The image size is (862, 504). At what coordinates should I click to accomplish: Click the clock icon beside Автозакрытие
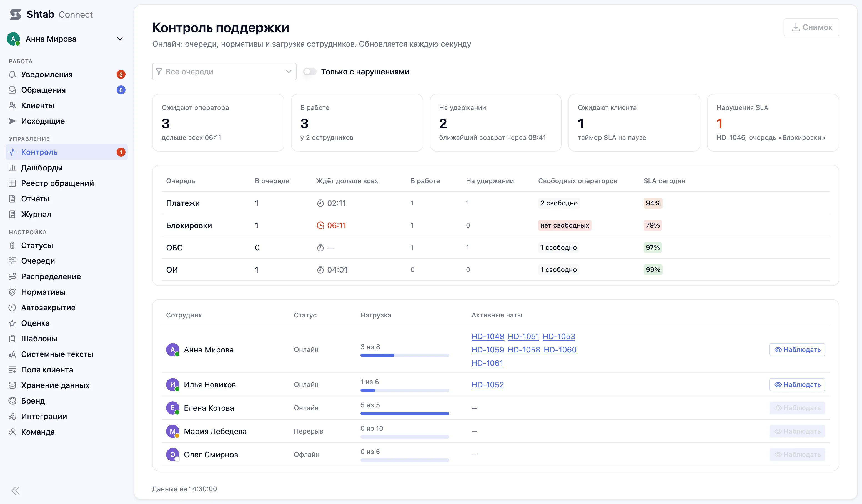(12, 308)
